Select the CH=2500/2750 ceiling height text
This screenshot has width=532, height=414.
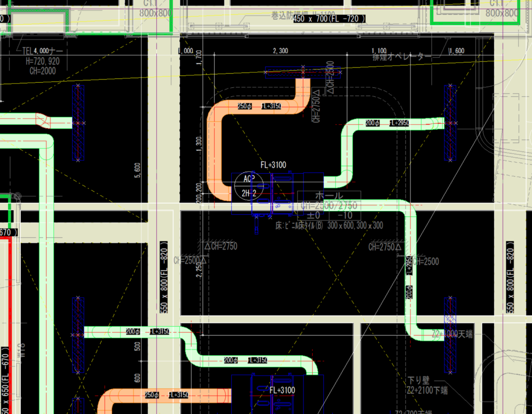click(x=329, y=206)
